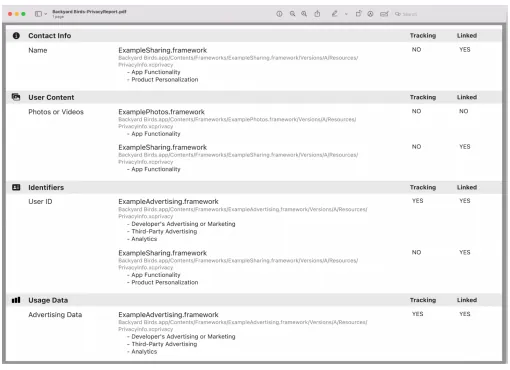Click the Identifiers section icon
The image size is (510, 370).
16,187
